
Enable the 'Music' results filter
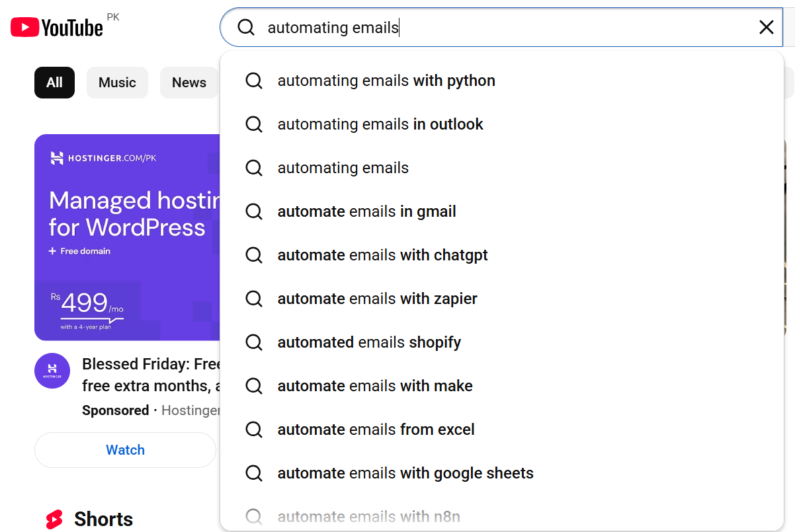[x=117, y=82]
